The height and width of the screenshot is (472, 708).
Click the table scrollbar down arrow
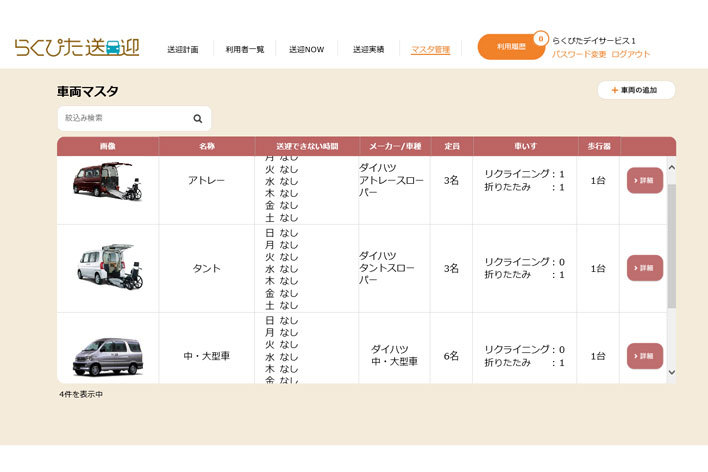point(671,372)
